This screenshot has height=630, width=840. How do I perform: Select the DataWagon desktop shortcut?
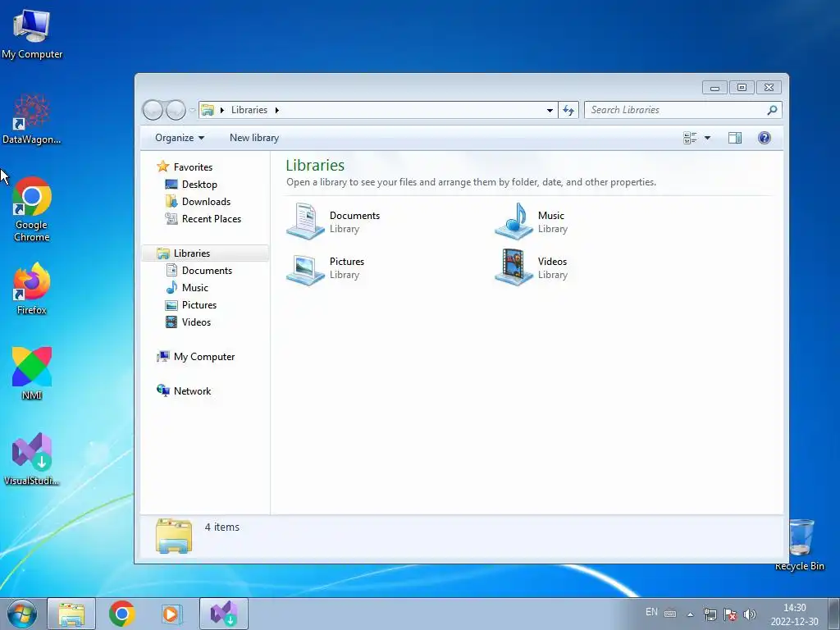coord(32,119)
